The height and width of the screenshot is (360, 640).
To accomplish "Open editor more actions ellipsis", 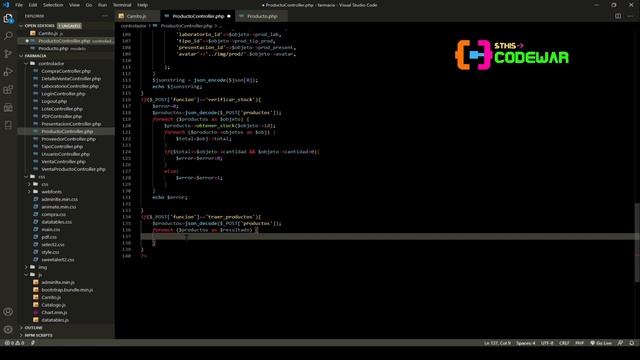I will pyautogui.click(x=630, y=16).
